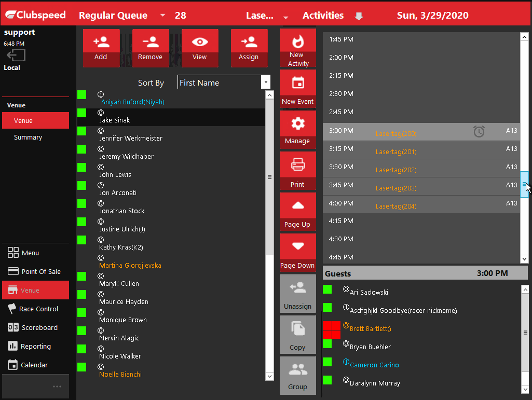
Task: Open Reporting in sidebar
Action: [x=35, y=346]
